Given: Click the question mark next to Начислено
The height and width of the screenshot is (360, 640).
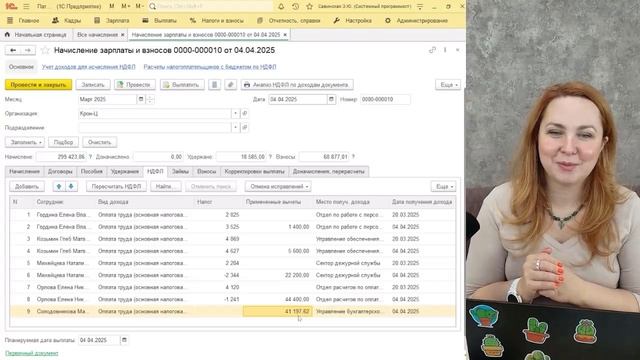Looking at the screenshot, I should (x=90, y=157).
